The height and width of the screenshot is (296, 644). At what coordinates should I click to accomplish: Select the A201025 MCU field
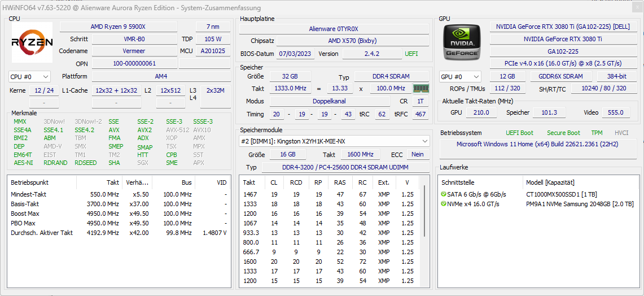click(x=213, y=51)
